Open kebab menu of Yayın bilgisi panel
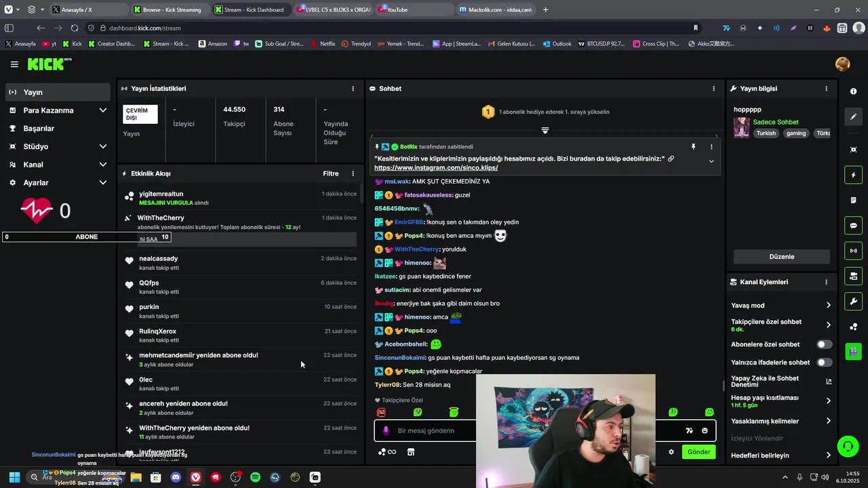This screenshot has height=488, width=868. click(x=826, y=89)
